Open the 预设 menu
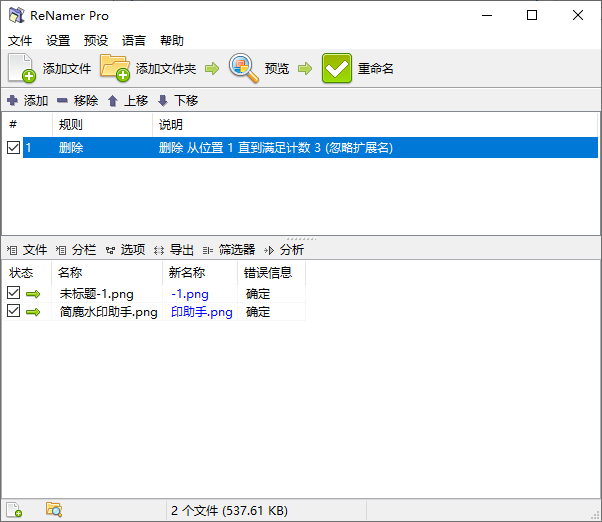Screen dimensions: 602x522 (x=96, y=41)
